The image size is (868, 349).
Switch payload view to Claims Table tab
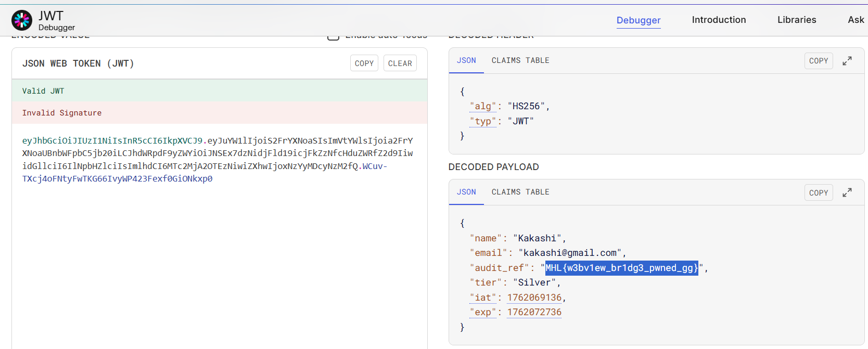(x=520, y=192)
